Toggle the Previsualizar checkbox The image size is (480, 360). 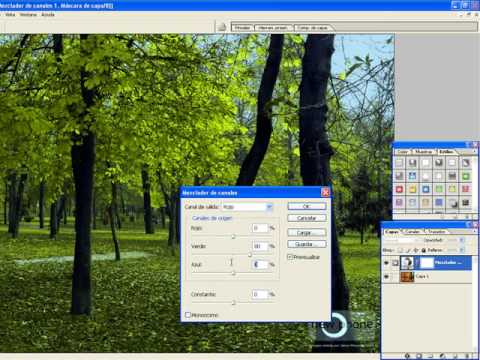pyautogui.click(x=290, y=257)
